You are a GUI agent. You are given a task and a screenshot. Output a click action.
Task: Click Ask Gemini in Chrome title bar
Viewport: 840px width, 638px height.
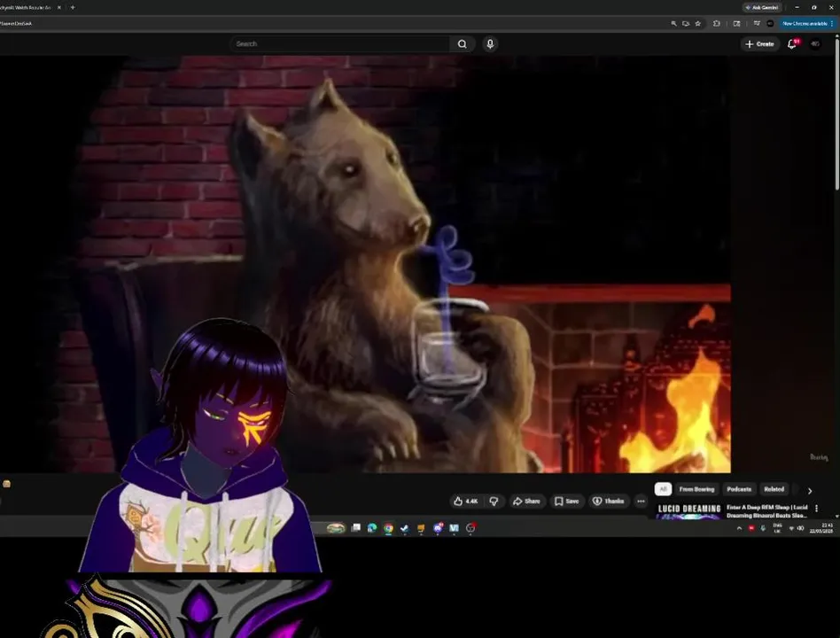pyautogui.click(x=762, y=7)
